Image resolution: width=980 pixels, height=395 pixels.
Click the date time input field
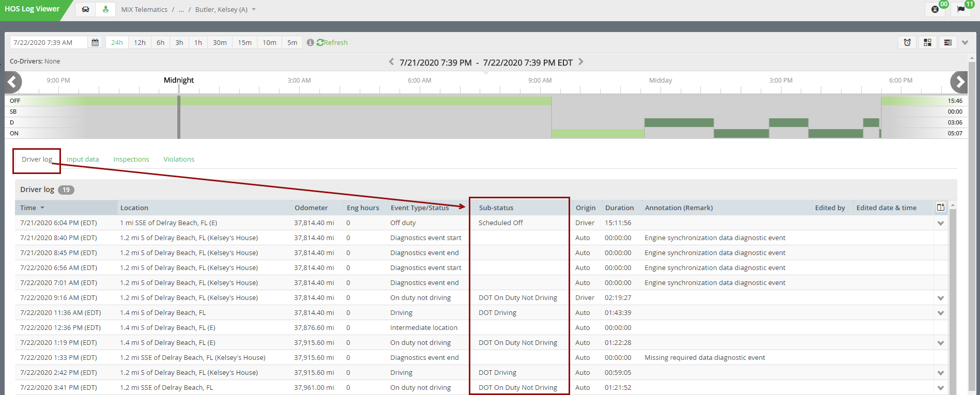(x=49, y=42)
